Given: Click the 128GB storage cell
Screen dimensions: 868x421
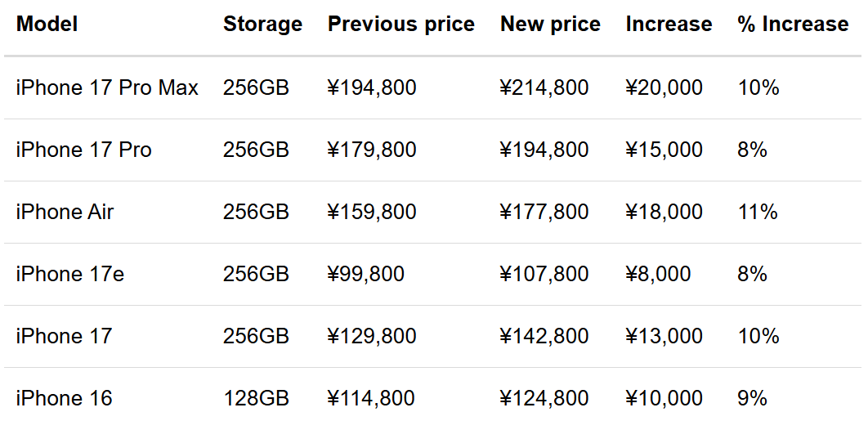Looking at the screenshot, I should click(257, 398).
